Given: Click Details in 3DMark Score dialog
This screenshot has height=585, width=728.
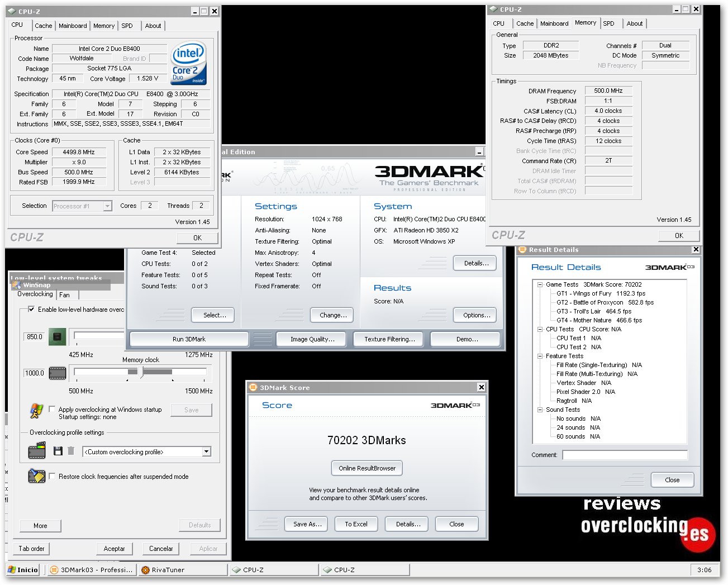Looking at the screenshot, I should pos(408,524).
